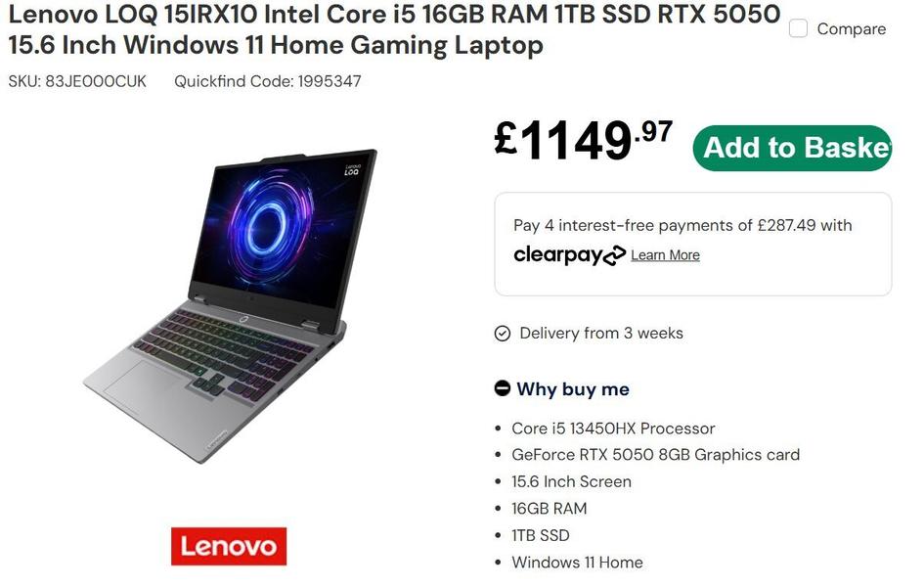Viewport: 924px width, 587px height.
Task: Click the Delivery from 3 weeks text
Action: click(x=600, y=334)
